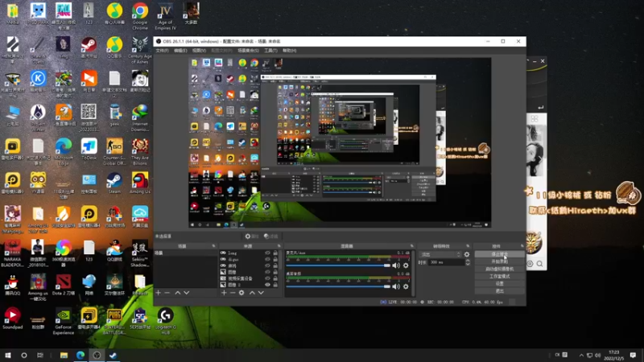This screenshot has height=362, width=644.
Task: Remove the selected scene with the minus icon
Action: (167, 293)
